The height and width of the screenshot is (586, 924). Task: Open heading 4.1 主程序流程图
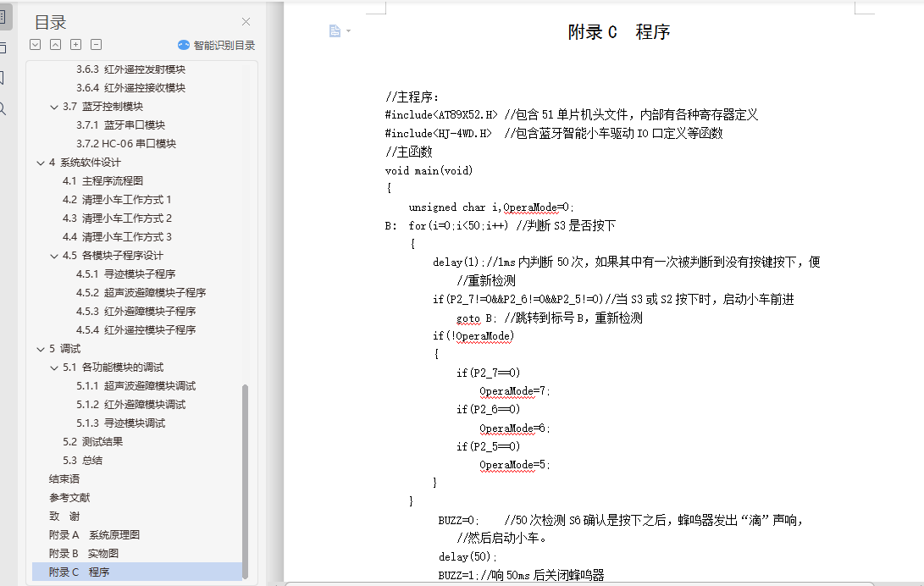(x=103, y=181)
